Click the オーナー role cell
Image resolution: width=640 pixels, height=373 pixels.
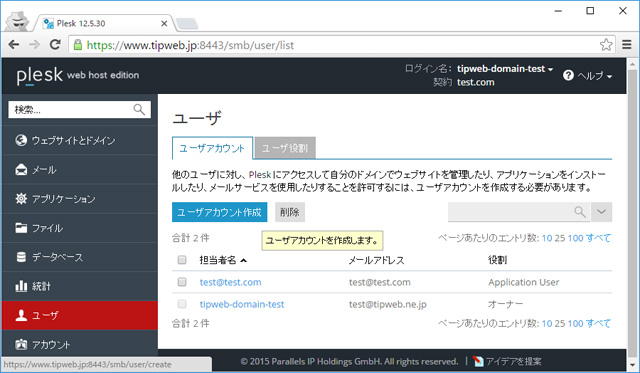click(x=505, y=304)
